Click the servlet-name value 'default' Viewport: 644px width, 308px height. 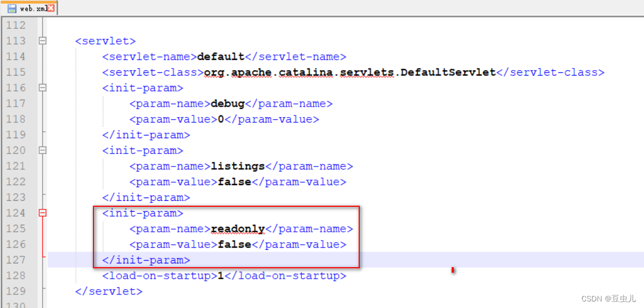[221, 57]
